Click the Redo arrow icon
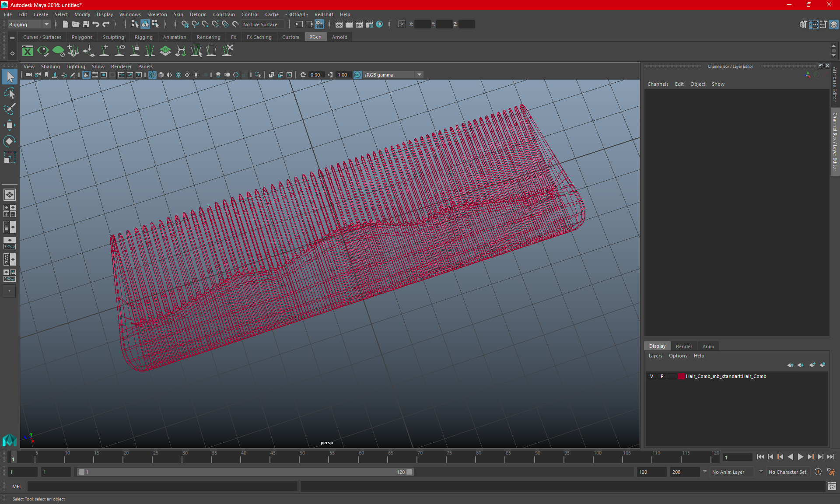 [x=106, y=24]
